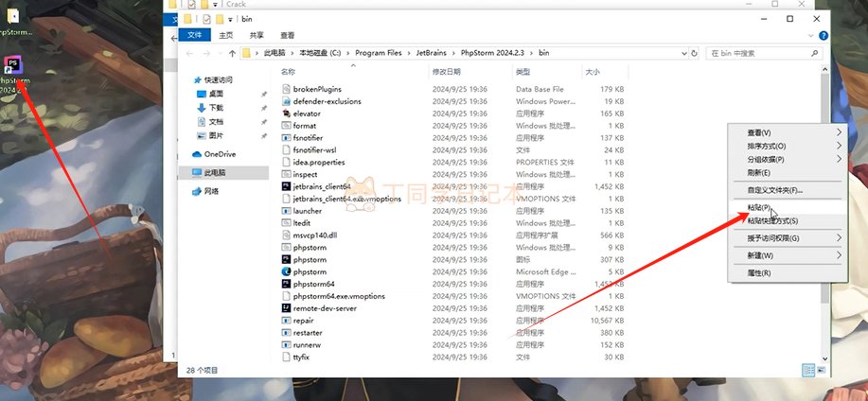Viewport: 868px width, 401px height.
Task: Click the ttyfix file icon
Action: [x=286, y=357]
